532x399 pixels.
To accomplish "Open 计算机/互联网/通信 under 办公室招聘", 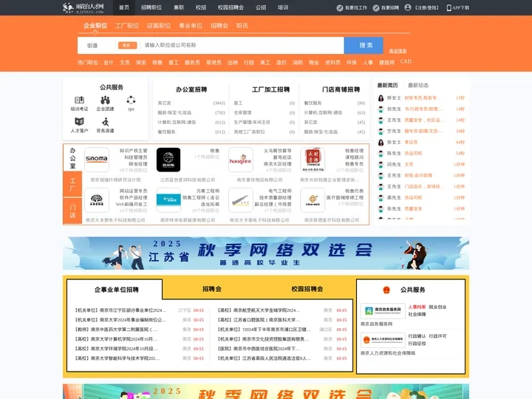I will pos(177,122).
